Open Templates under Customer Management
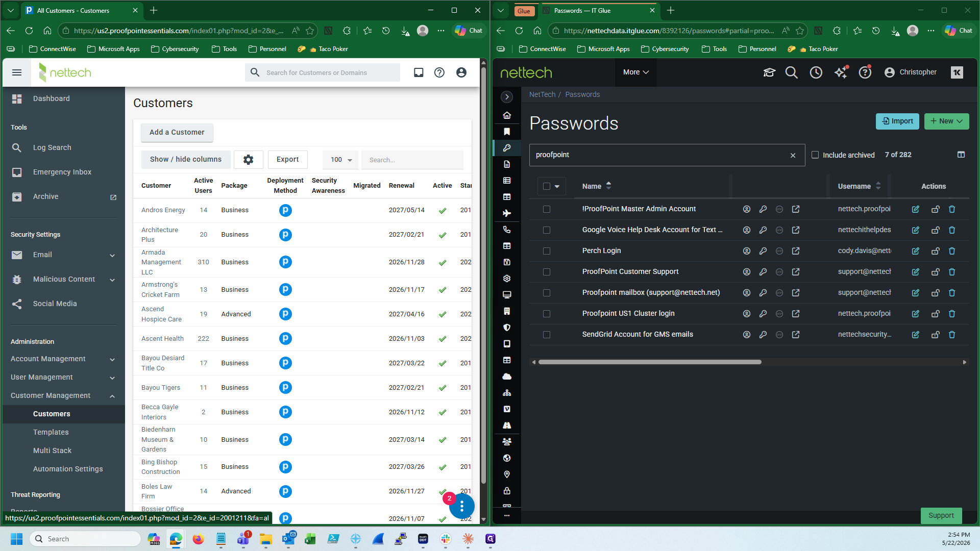 pyautogui.click(x=51, y=432)
